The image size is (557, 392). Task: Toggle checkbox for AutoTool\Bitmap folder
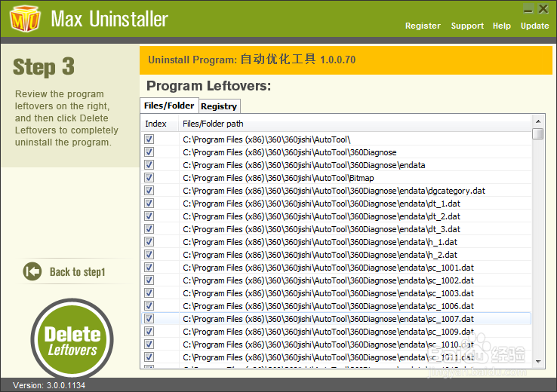tap(149, 177)
